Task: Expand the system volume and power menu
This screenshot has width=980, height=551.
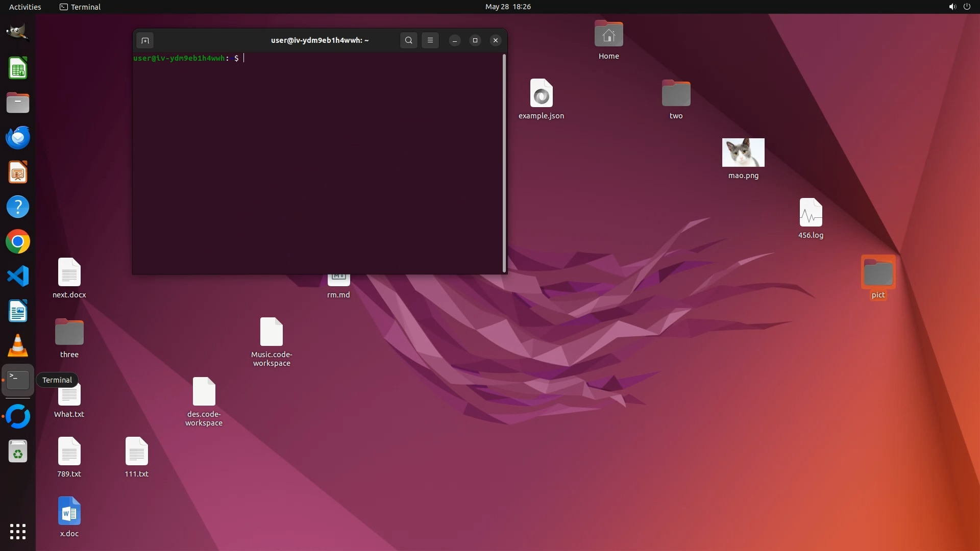Action: pyautogui.click(x=959, y=7)
